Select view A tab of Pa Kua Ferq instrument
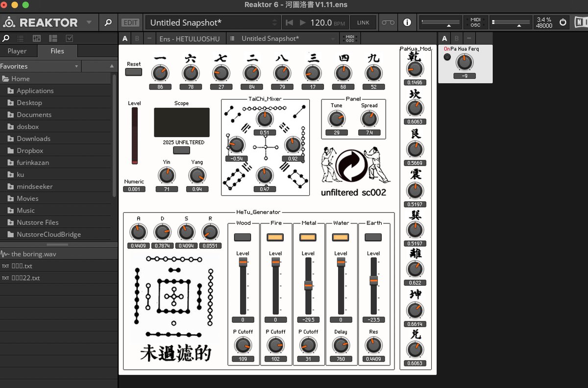588x388 pixels. [x=444, y=39]
